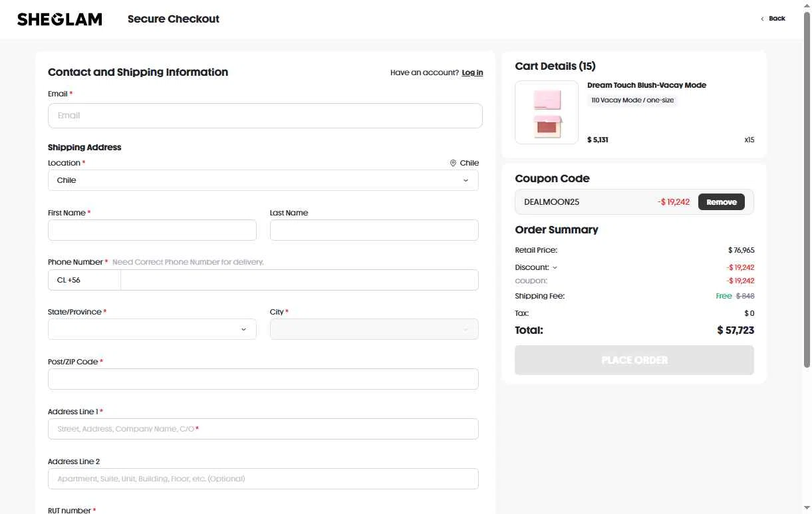This screenshot has height=514, width=812.
Task: Open the Dream Touch Blush product thumbnail
Action: tap(547, 112)
